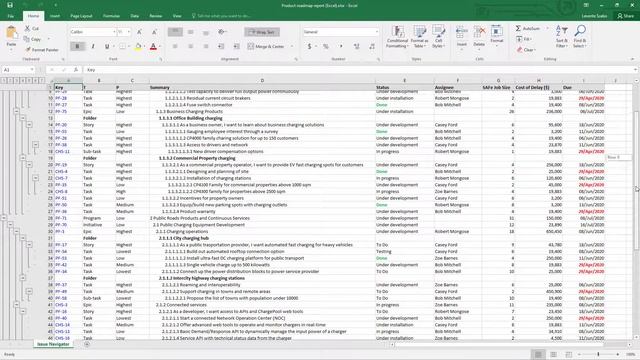Open Sort & Filter
Image resolution: width=640 pixels, height=360 pixels.
(x=562, y=36)
